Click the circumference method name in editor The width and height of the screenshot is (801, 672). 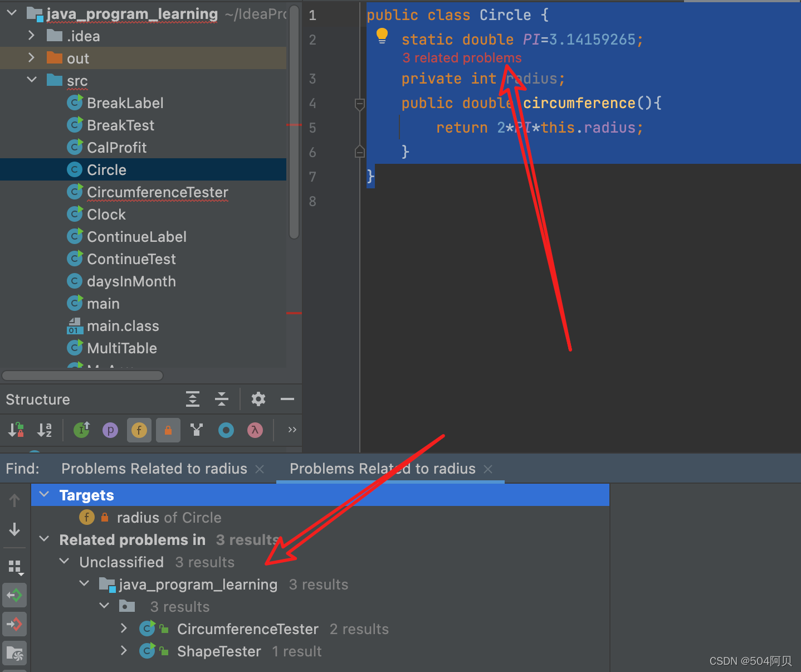[x=579, y=103]
